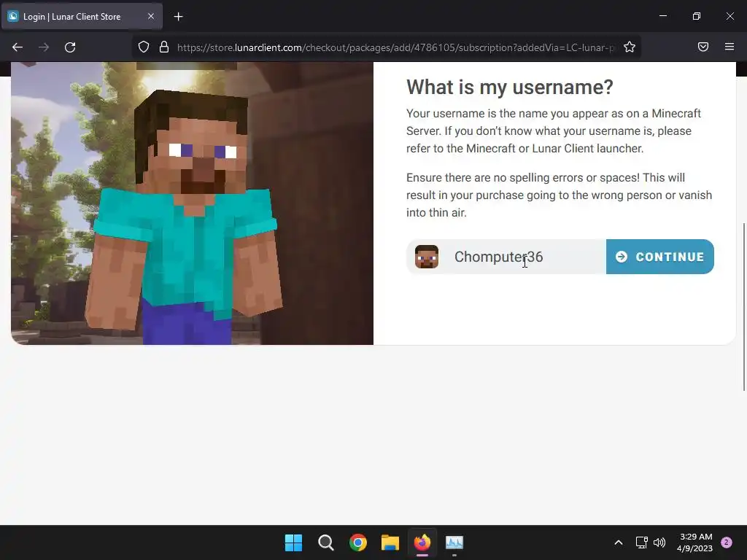Reload the page with the refresh icon
The height and width of the screenshot is (560, 747).
[x=70, y=47]
